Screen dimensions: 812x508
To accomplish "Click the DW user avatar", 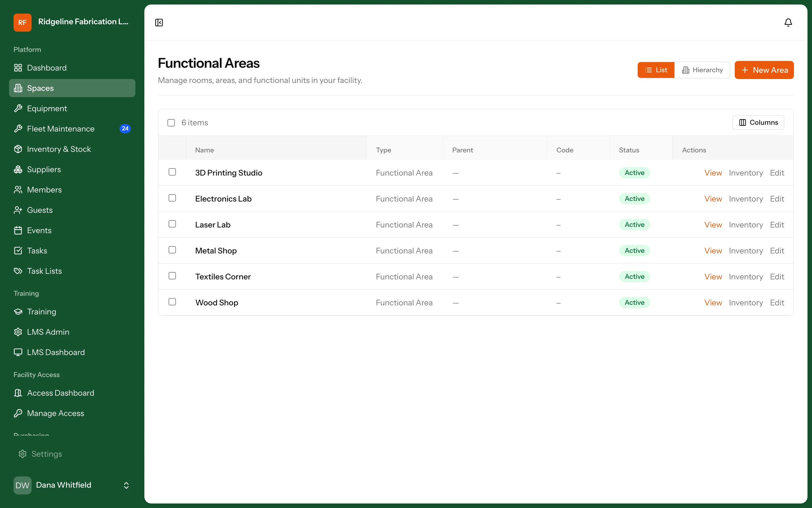I will tap(23, 485).
